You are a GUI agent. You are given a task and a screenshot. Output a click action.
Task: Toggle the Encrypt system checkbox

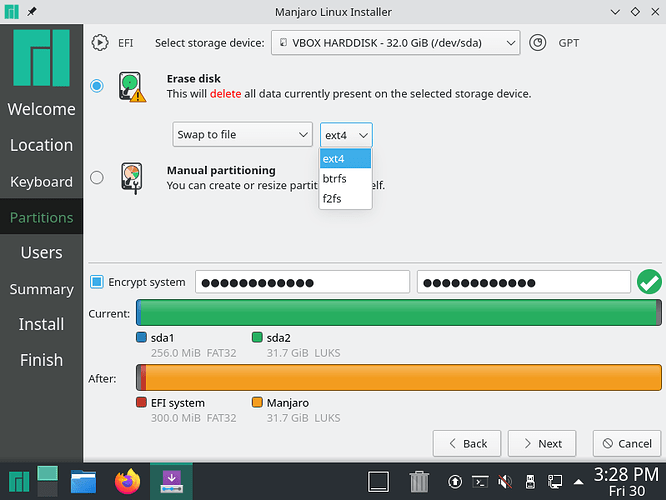96,282
